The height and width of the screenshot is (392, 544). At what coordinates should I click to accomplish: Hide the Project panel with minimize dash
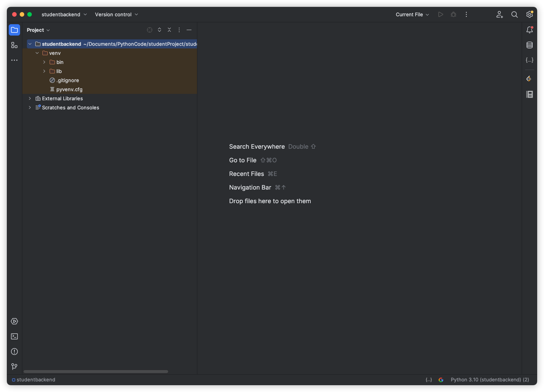click(x=189, y=30)
